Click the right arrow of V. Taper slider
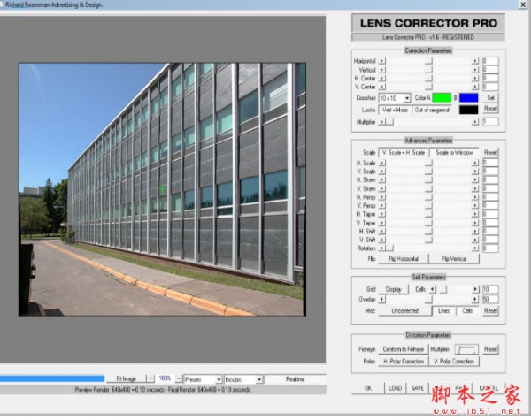Screen dimensions: 531x420 [x=474, y=223]
